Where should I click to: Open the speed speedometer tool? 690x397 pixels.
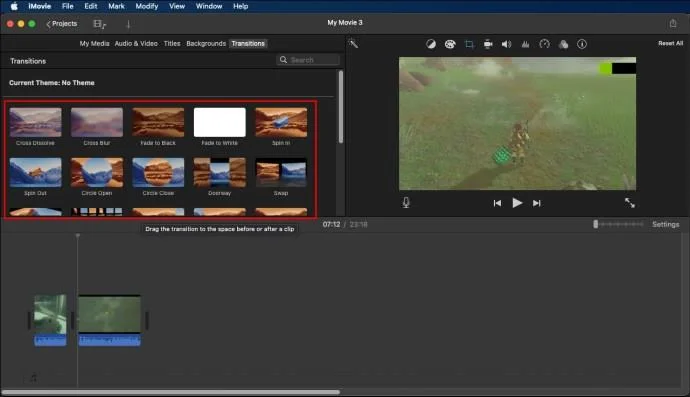(544, 44)
